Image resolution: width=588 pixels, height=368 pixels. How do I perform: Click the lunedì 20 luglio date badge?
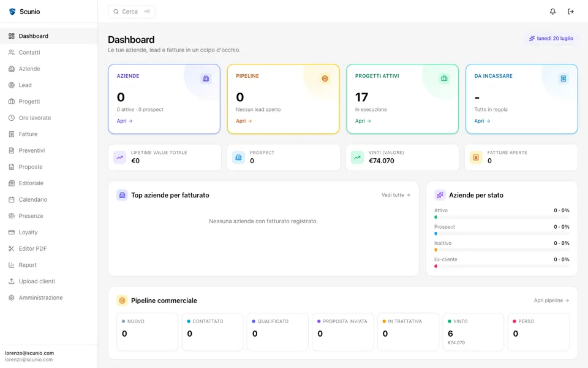click(551, 38)
